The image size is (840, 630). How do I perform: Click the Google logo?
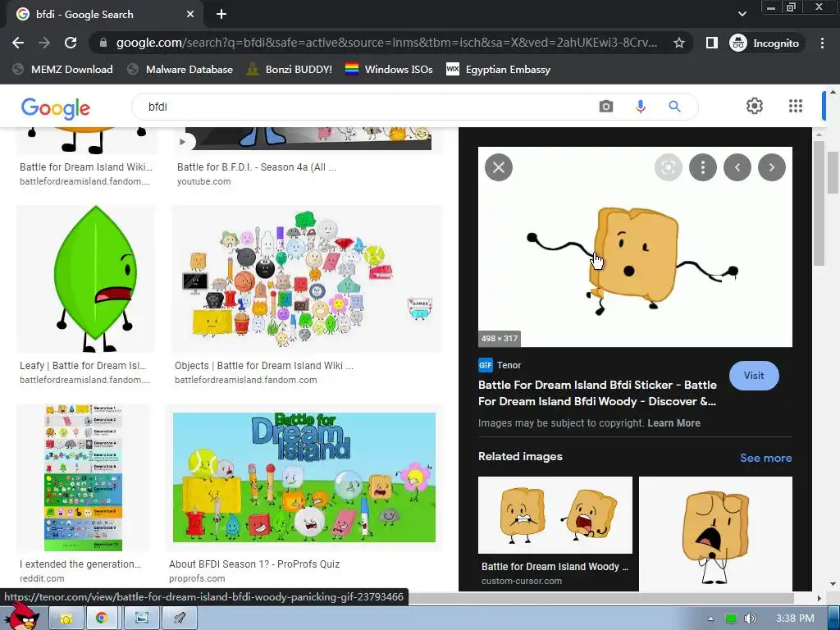pos(56,108)
